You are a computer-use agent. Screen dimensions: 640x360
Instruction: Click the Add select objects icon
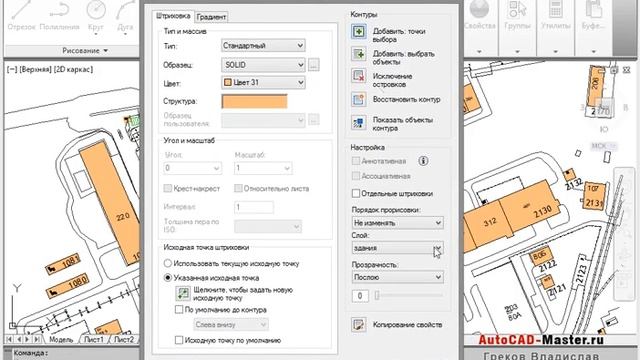[x=358, y=54]
